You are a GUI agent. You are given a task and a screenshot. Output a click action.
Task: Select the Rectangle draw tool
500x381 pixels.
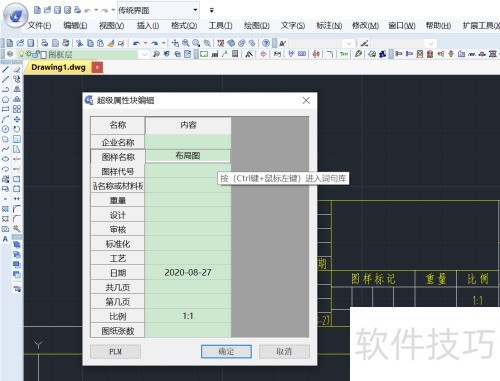point(5,109)
